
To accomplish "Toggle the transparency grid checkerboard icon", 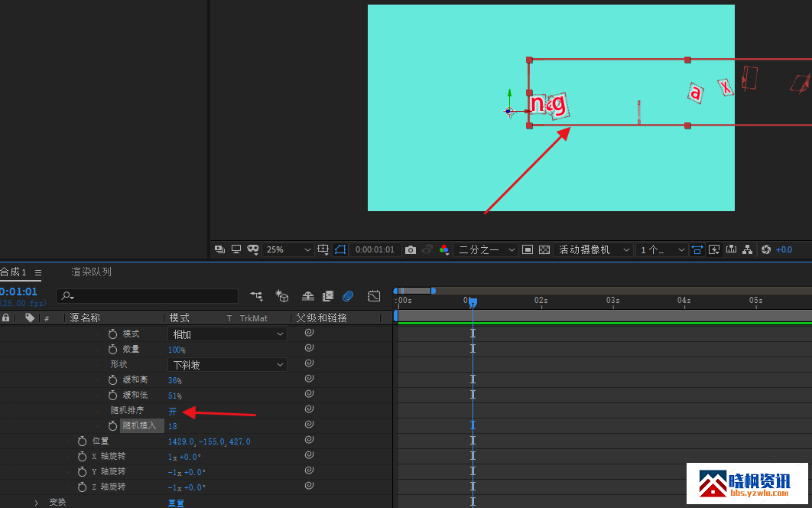I will tap(544, 250).
